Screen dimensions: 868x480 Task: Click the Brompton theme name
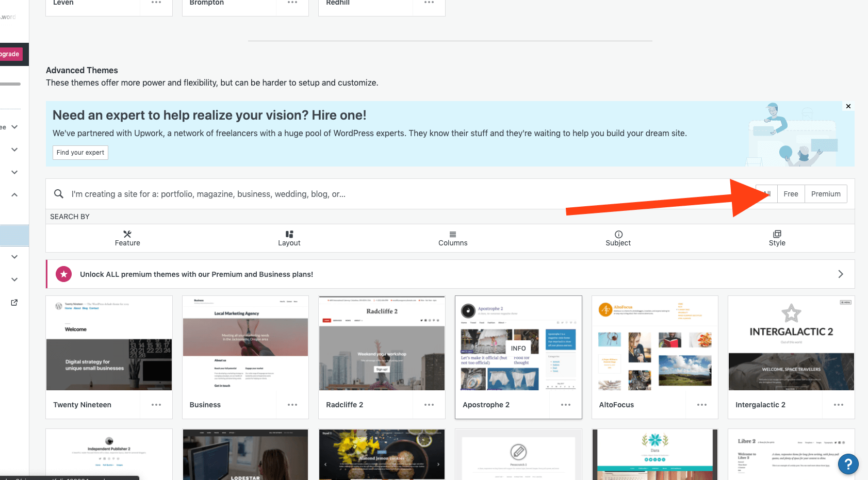pyautogui.click(x=207, y=3)
